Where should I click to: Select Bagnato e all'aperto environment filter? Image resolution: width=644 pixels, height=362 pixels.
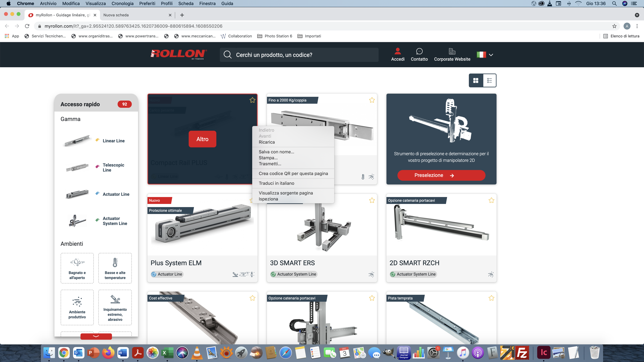(77, 268)
